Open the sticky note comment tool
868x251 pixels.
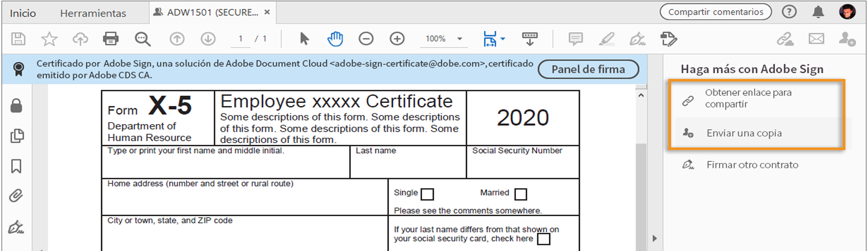pos(576,39)
